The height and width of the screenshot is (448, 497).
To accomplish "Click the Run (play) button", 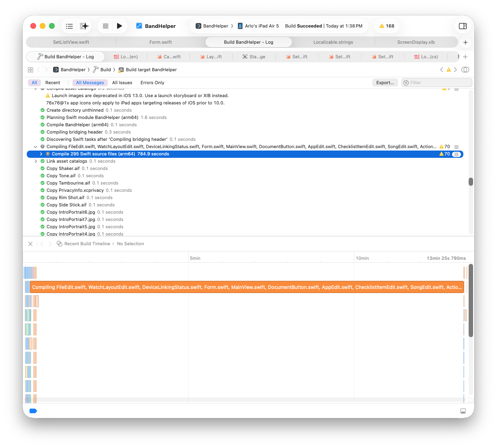I will [x=119, y=26].
